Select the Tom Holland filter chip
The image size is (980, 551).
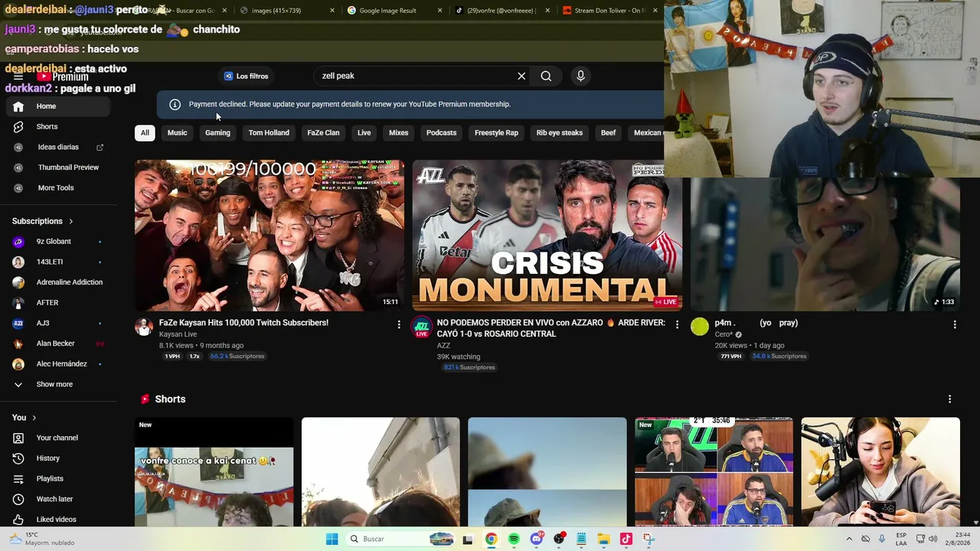[x=269, y=132]
